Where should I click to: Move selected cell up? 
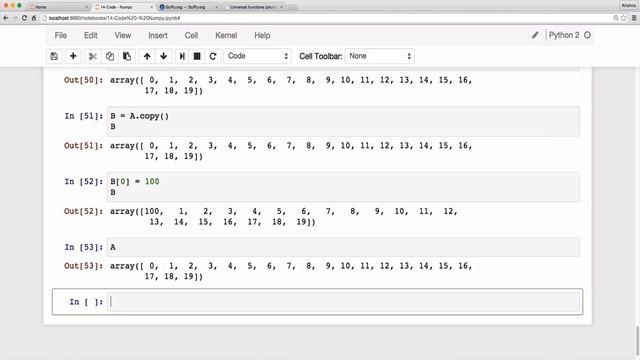pos(147,56)
